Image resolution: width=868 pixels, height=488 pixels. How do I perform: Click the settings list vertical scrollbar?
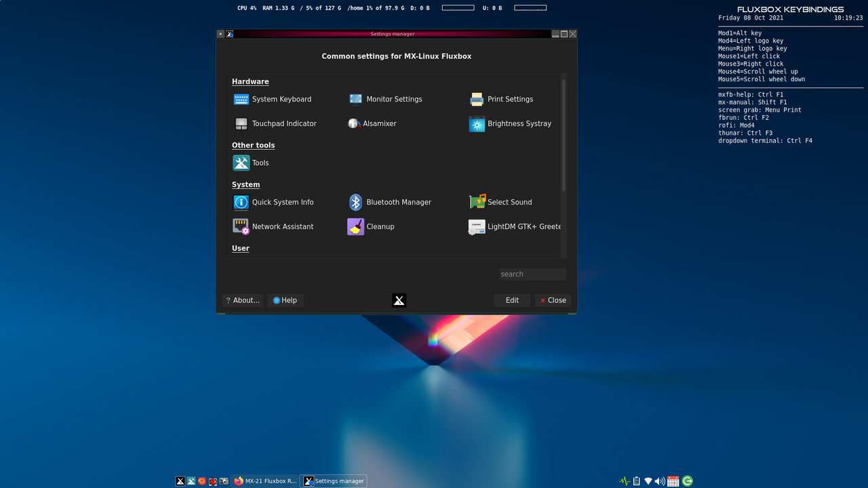tap(564, 135)
